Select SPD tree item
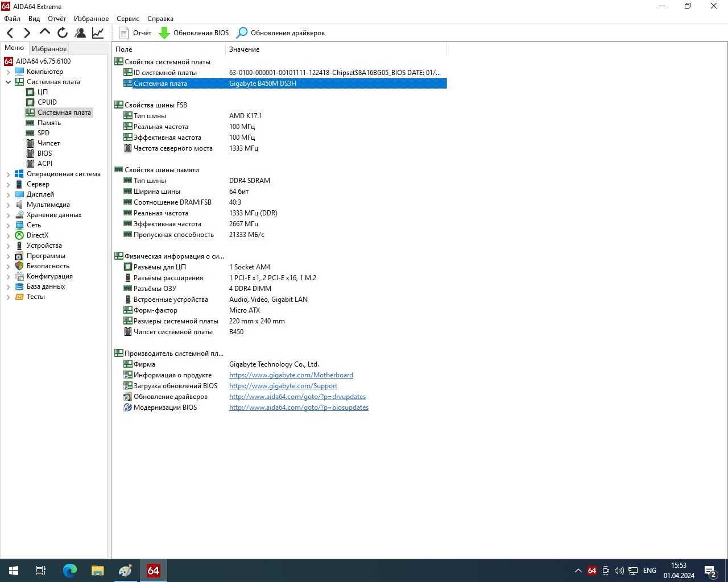 pos(43,133)
